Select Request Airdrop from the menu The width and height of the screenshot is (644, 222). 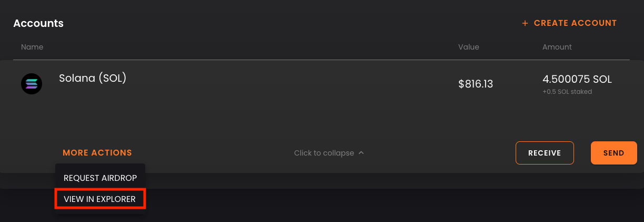(x=100, y=178)
